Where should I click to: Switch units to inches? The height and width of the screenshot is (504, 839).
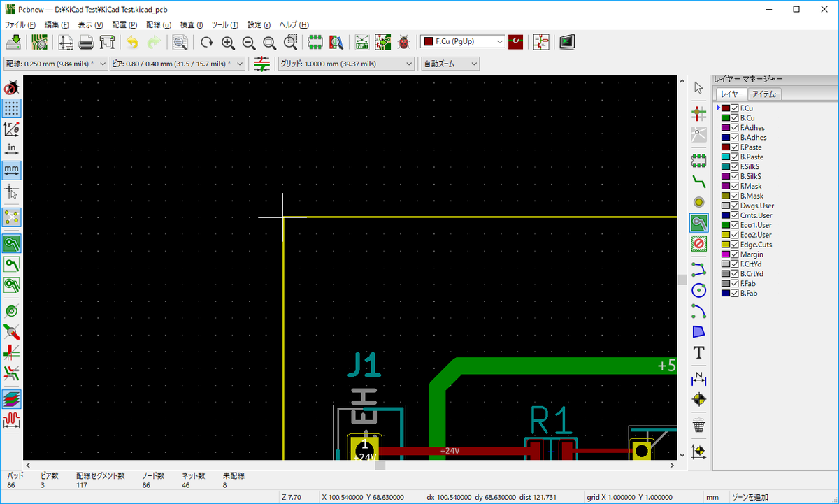tap(12, 149)
